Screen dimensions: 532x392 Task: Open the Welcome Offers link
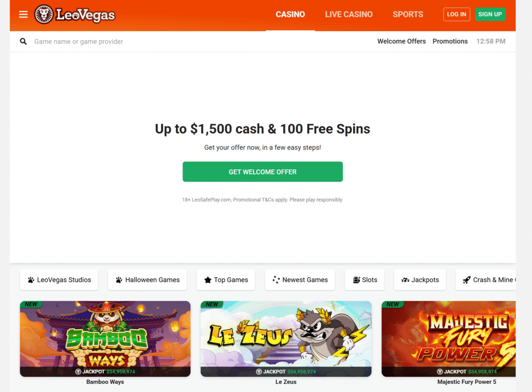[x=402, y=42]
